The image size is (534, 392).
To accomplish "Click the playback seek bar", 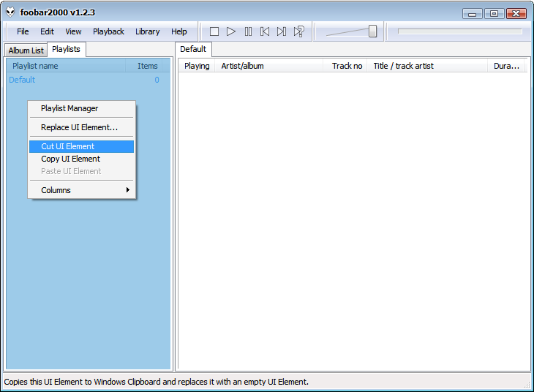I will coord(460,31).
